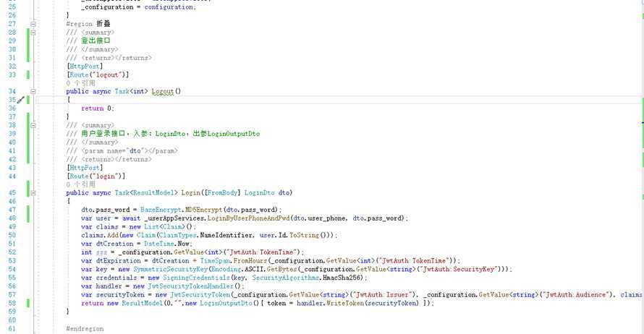Viewport: 644px width, 334px height.
Task: Select line number 36 in the margin
Action: pos(12,108)
